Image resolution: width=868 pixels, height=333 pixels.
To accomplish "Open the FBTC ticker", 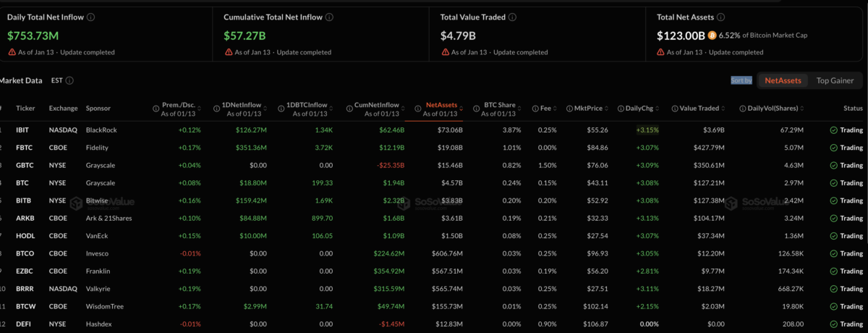I will (25, 148).
